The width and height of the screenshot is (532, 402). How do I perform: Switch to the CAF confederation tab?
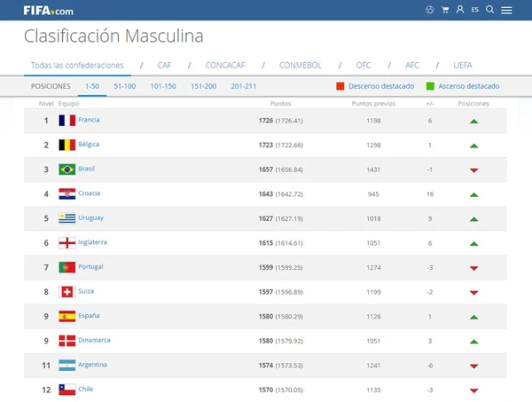tap(164, 65)
